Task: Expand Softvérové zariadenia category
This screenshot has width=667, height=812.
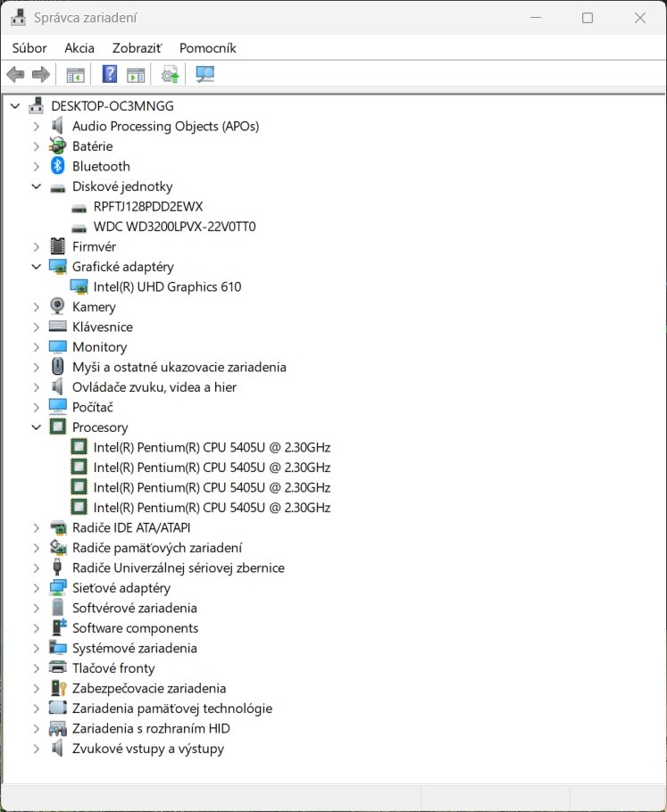Action: click(37, 608)
